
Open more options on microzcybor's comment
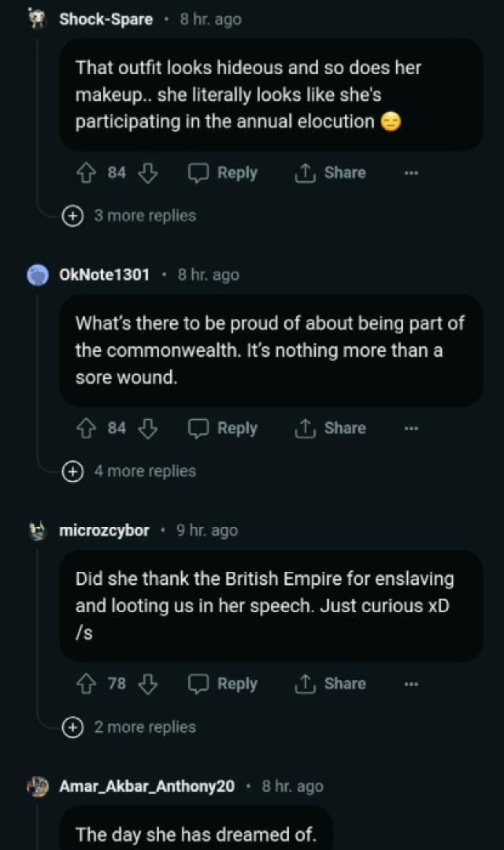tap(411, 684)
